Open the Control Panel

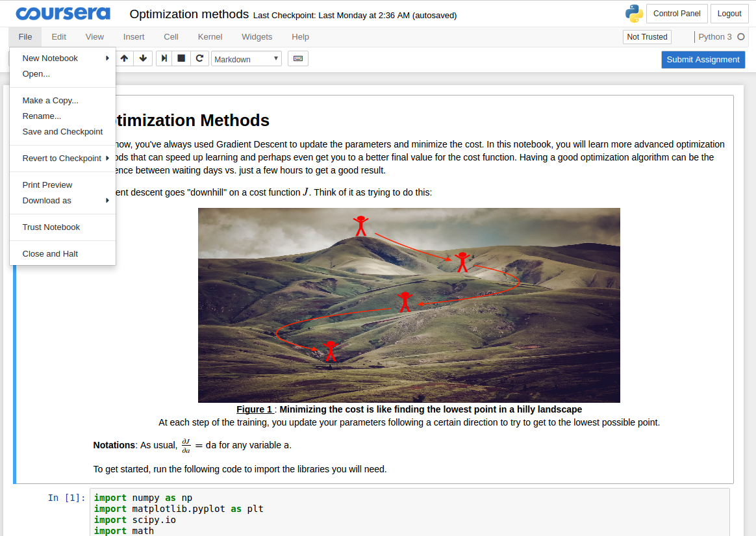(x=677, y=14)
